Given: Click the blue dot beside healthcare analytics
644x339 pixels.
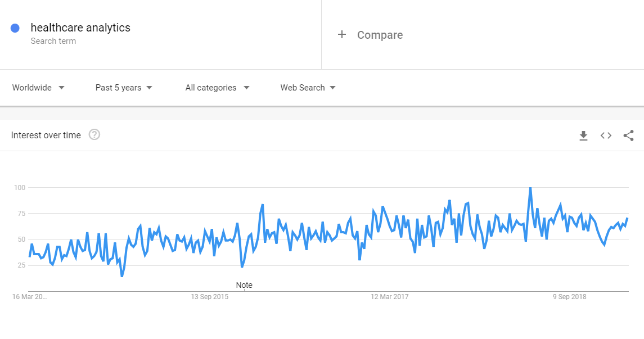Looking at the screenshot, I should 15,28.
